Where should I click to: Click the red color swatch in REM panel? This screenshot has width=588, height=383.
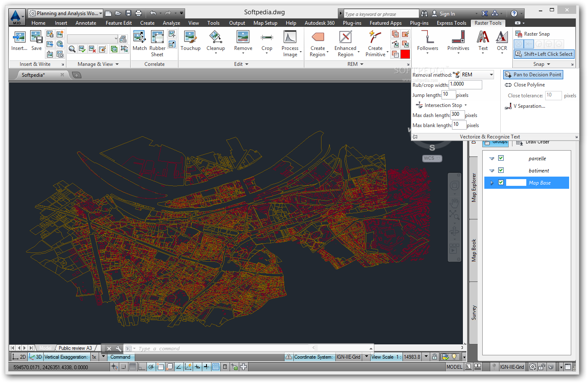[x=405, y=54]
